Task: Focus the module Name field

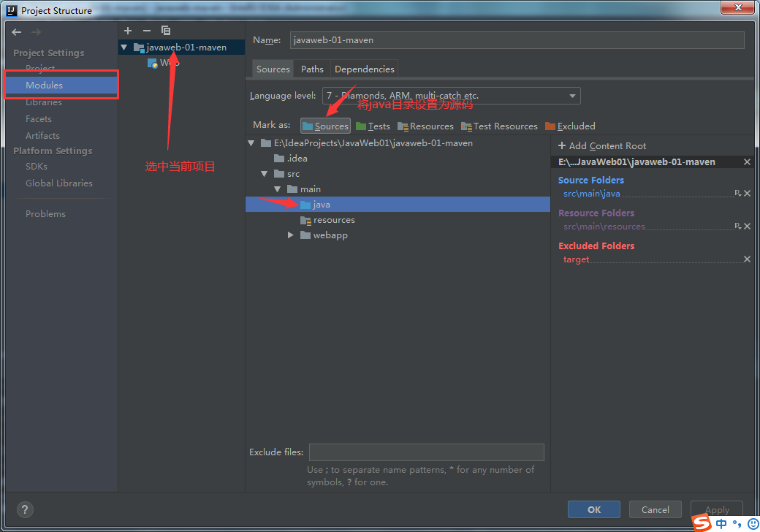Action: (517, 40)
